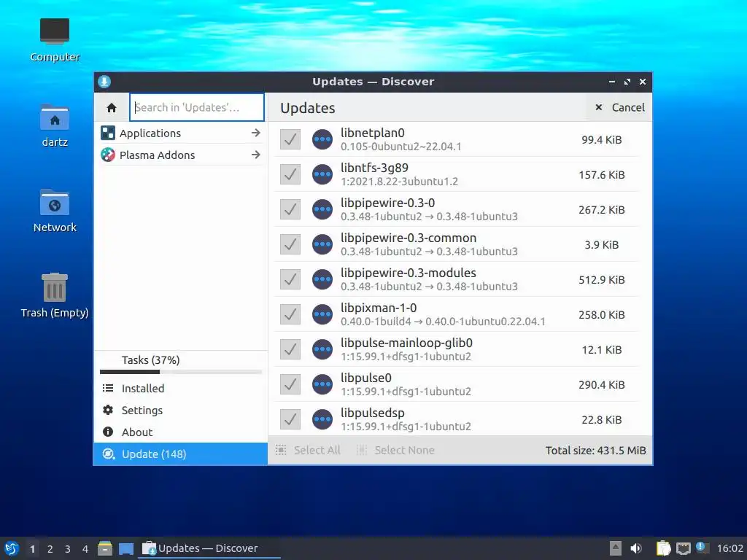Image resolution: width=747 pixels, height=560 pixels.
Task: Uncheck the libpixman-1-0 checkbox
Action: pyautogui.click(x=290, y=314)
